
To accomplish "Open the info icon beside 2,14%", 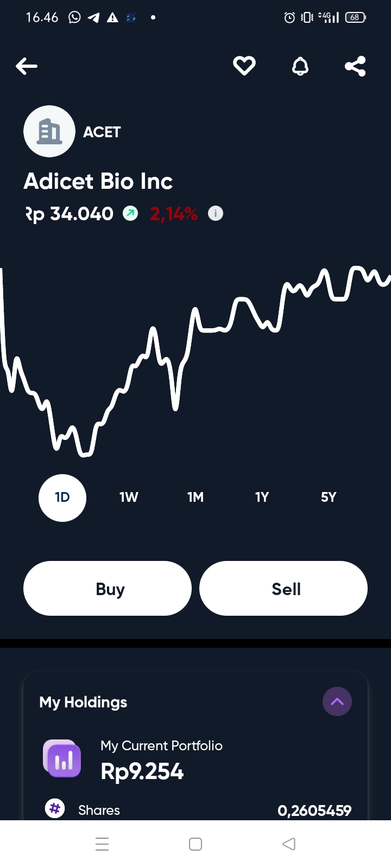I will click(216, 214).
